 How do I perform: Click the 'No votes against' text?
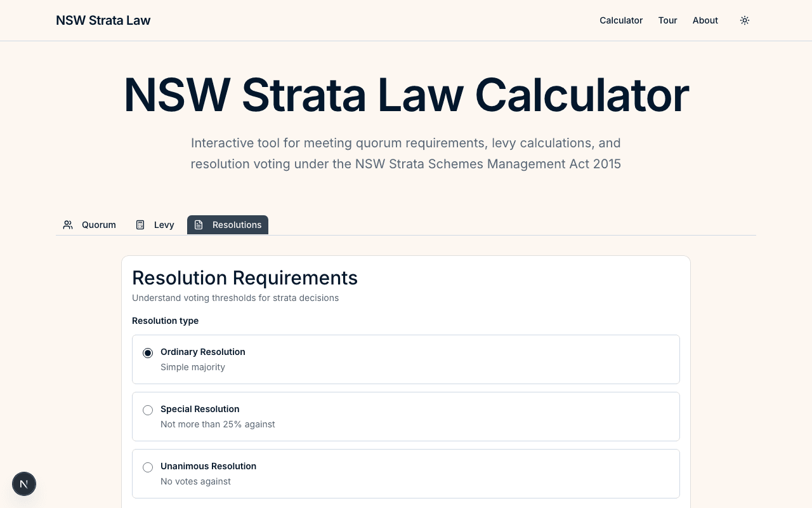(x=195, y=481)
